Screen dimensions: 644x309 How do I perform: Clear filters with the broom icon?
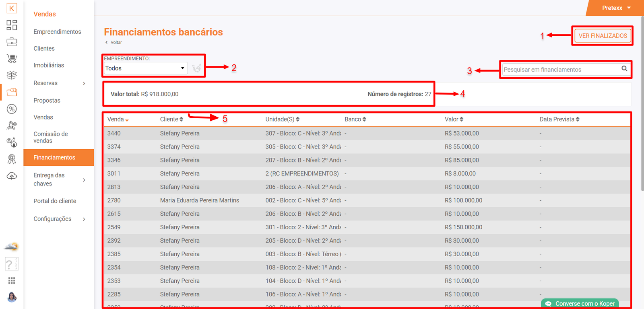tap(196, 68)
